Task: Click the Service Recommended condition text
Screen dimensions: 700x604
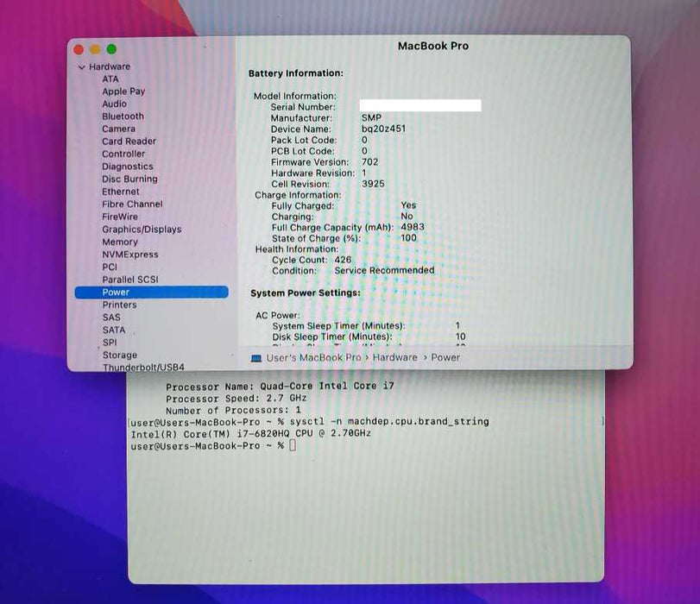Action: click(384, 271)
